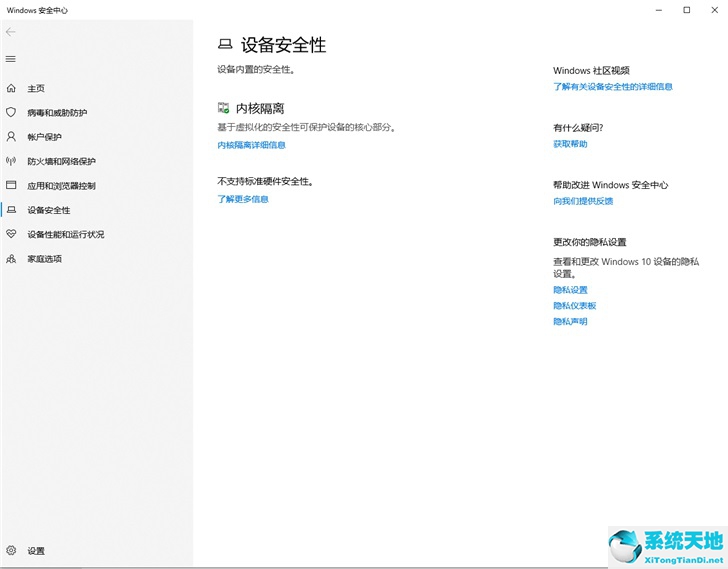Click 获取帮助 link
Screen dimensions: 728x569
tap(570, 144)
